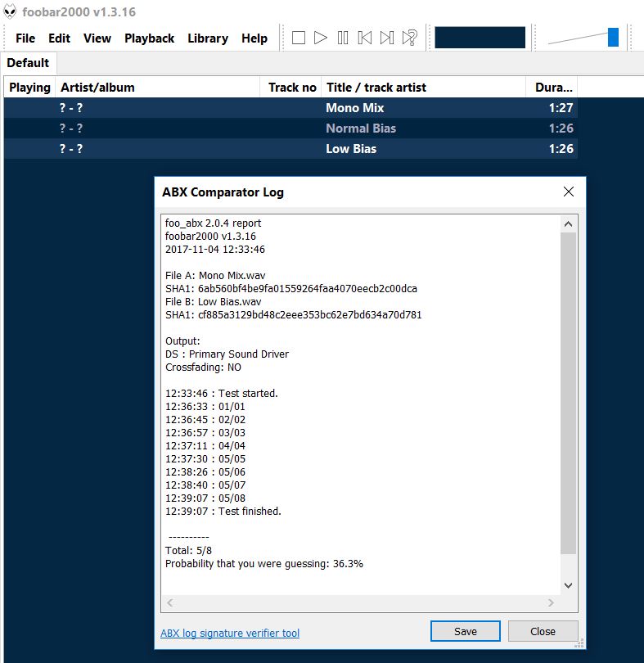
Task: Click the 12:39:07 : 05/08 trial entry
Action: [x=205, y=498]
